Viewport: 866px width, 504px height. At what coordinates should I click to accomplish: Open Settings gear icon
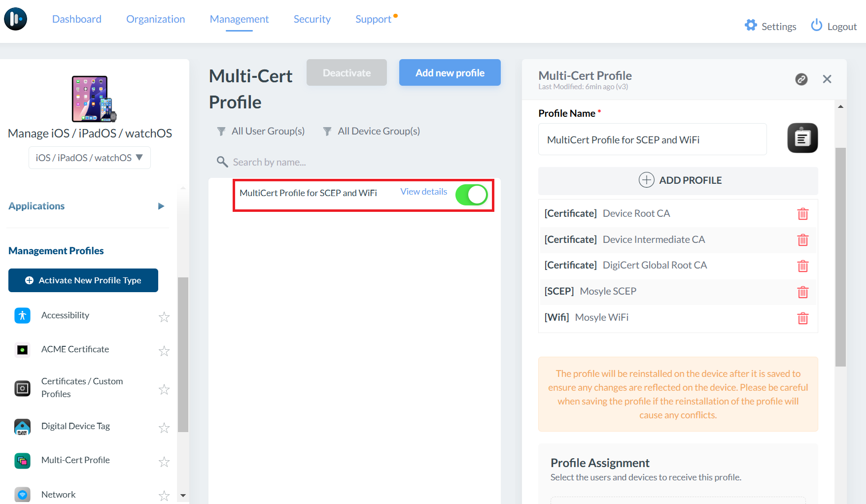pos(751,26)
